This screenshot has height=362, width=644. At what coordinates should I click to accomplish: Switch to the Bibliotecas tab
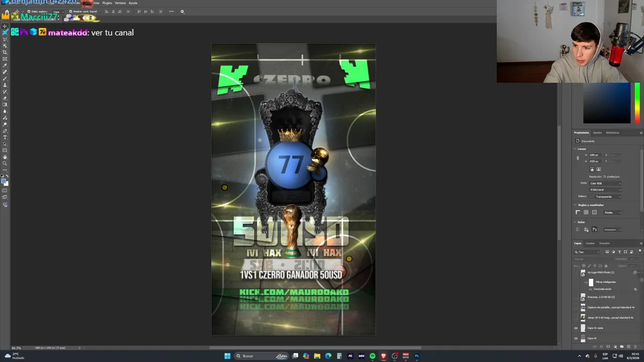pyautogui.click(x=612, y=133)
